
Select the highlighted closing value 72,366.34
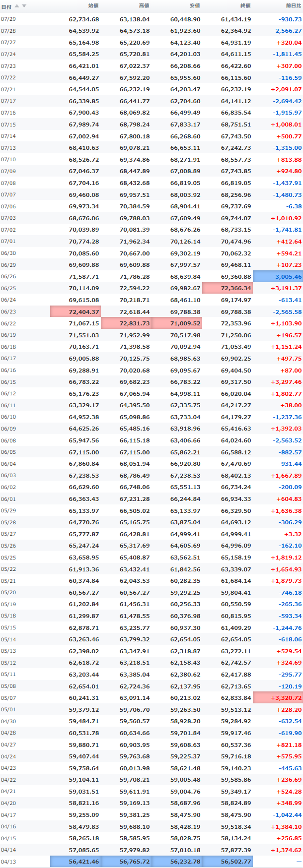pyautogui.click(x=227, y=288)
